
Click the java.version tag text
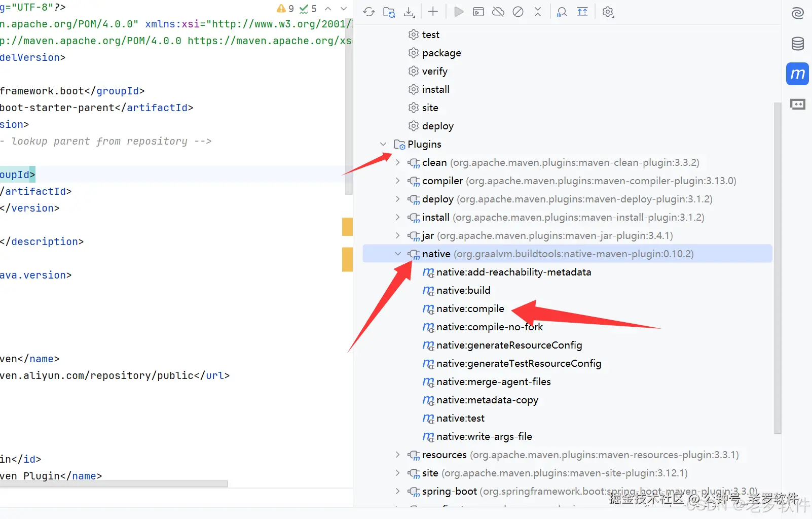[35, 275]
